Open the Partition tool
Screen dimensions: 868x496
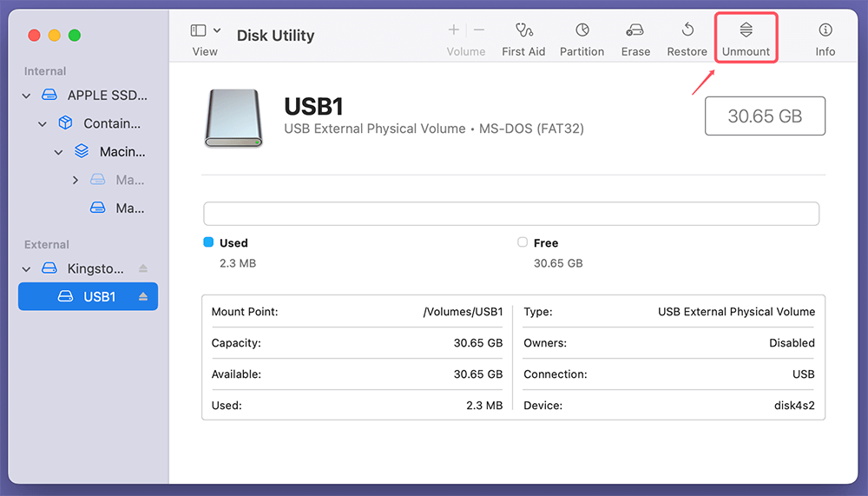582,39
